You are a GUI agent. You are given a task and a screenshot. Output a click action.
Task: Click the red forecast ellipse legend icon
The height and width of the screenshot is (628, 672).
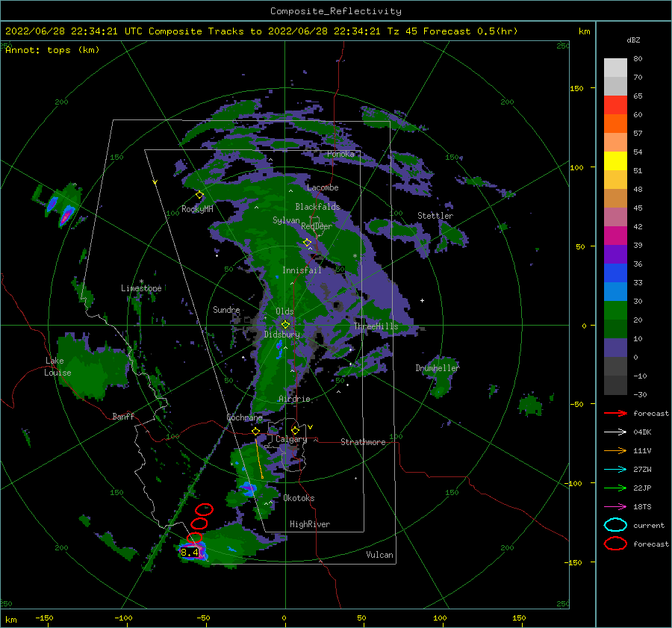[615, 544]
